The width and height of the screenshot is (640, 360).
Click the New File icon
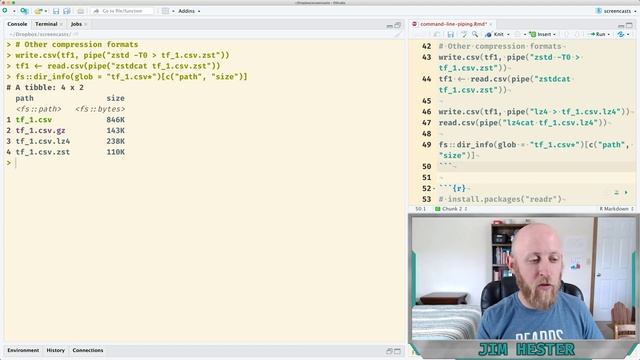tap(5, 11)
